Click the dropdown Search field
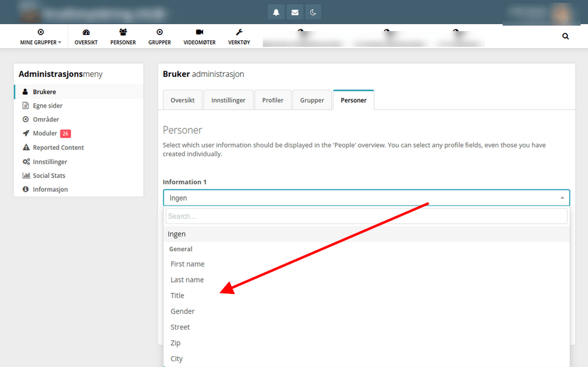This screenshot has height=367, width=588. click(366, 217)
